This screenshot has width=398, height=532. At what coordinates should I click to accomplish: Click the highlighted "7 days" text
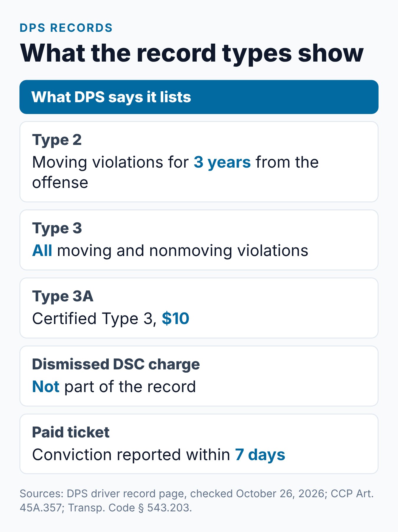[x=260, y=455]
